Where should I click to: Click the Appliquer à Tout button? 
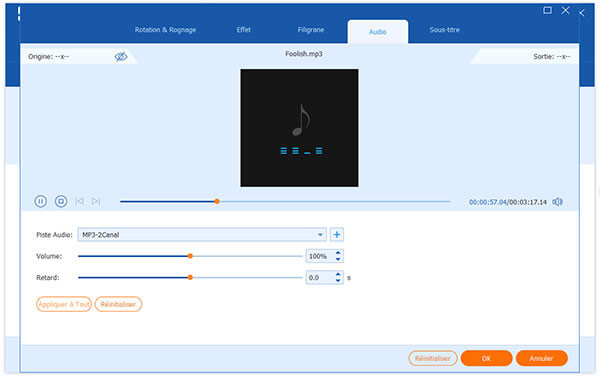64,304
